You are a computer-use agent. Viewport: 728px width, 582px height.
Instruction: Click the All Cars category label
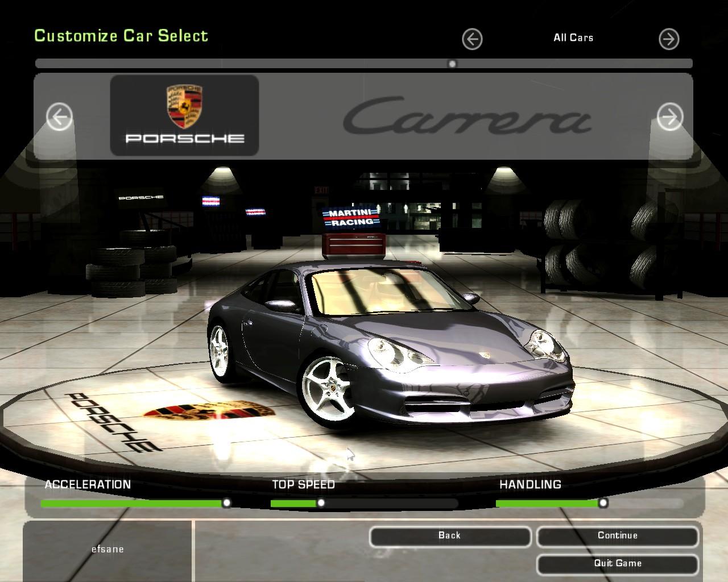point(573,38)
